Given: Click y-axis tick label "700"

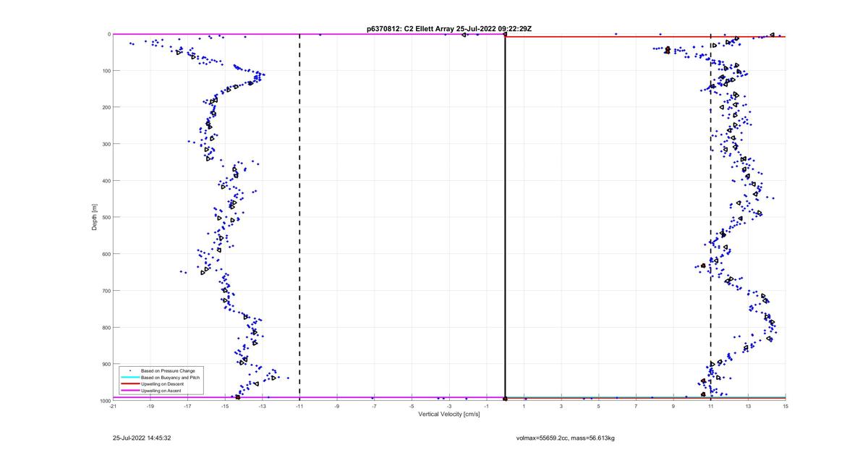Looking at the screenshot, I should 105,291.
